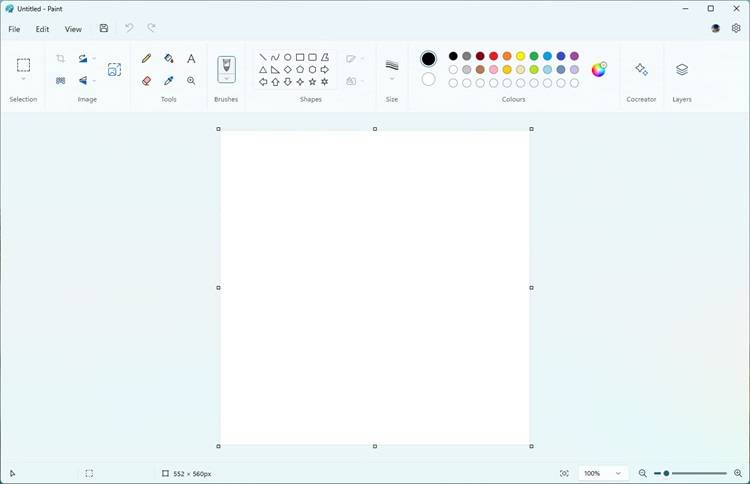Select the Five-point star shape

click(312, 82)
